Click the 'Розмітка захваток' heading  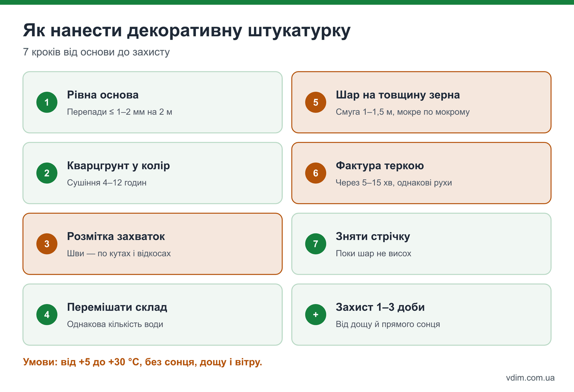point(116,236)
